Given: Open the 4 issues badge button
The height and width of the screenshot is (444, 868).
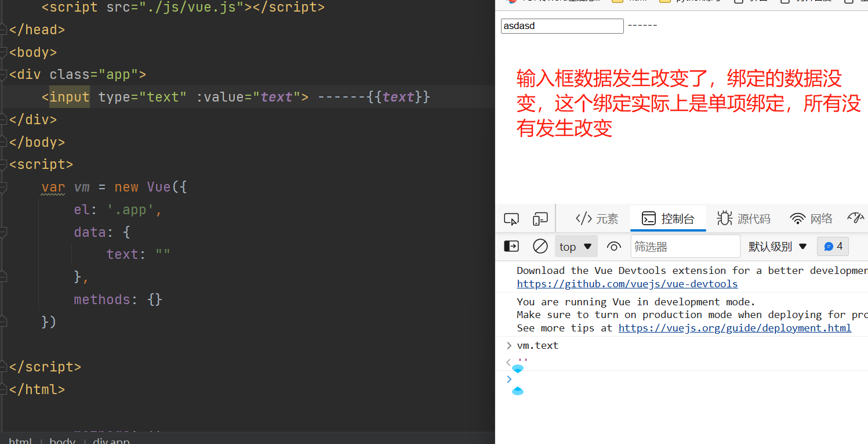Looking at the screenshot, I should pyautogui.click(x=833, y=246).
